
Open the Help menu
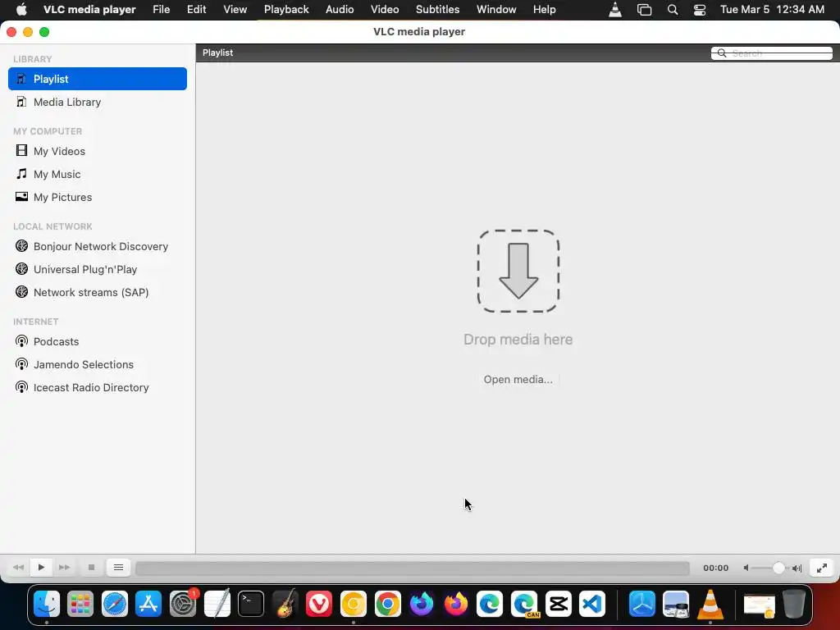(x=545, y=10)
